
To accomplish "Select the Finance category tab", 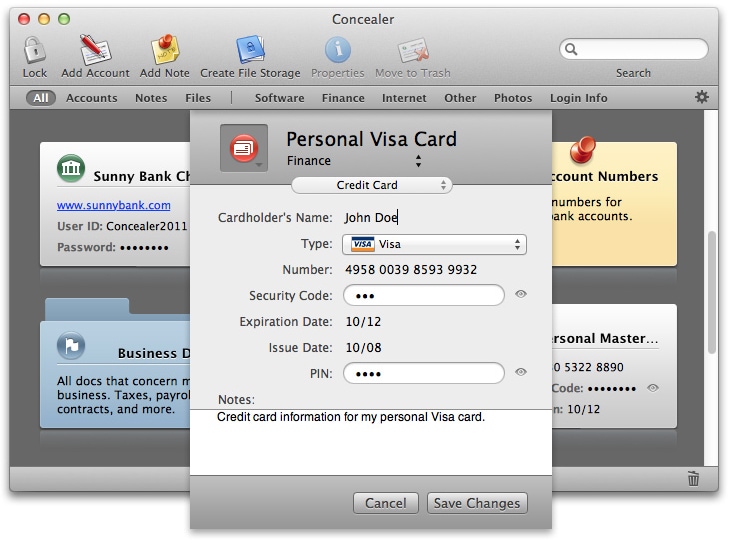I will point(343,98).
